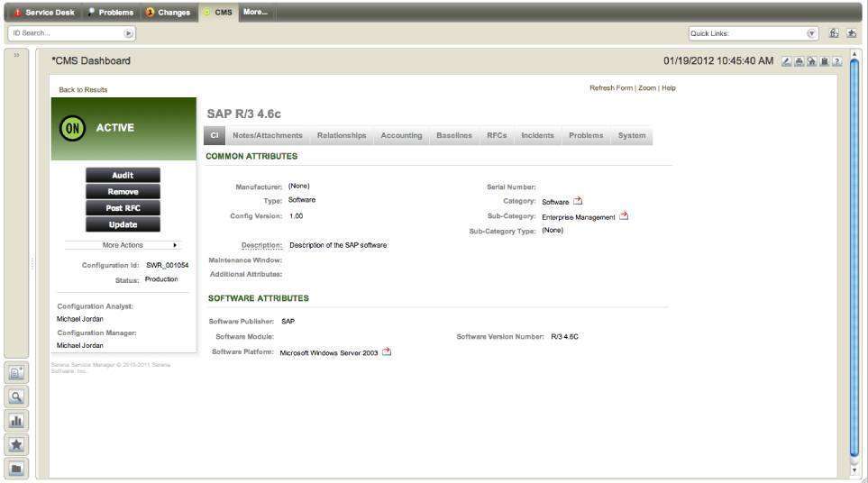868x483 pixels.
Task: Open the Relationships tab
Action: (x=342, y=135)
